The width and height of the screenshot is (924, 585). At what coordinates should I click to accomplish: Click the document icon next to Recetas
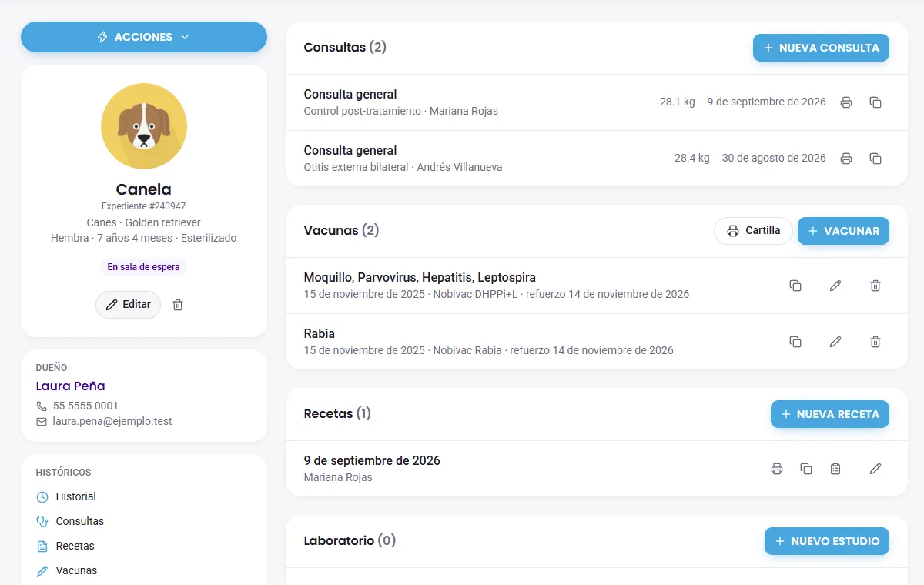point(42,547)
